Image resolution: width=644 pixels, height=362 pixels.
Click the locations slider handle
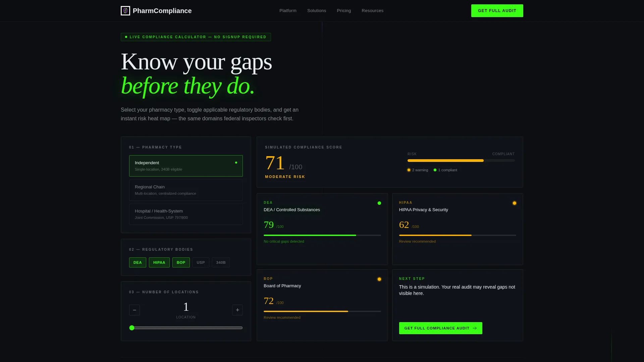[x=132, y=328]
